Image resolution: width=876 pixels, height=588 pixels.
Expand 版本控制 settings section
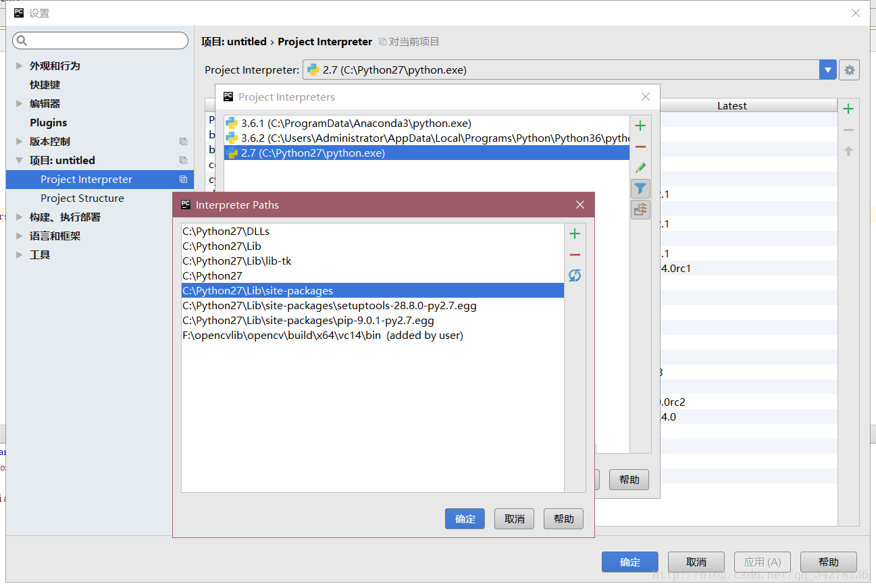click(x=19, y=141)
